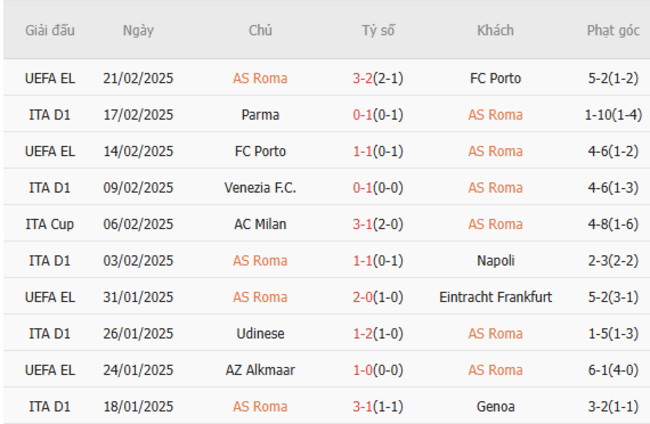The height and width of the screenshot is (424, 650).
Task: Click the 1-10 corner stat in Parma row
Action: tap(599, 115)
